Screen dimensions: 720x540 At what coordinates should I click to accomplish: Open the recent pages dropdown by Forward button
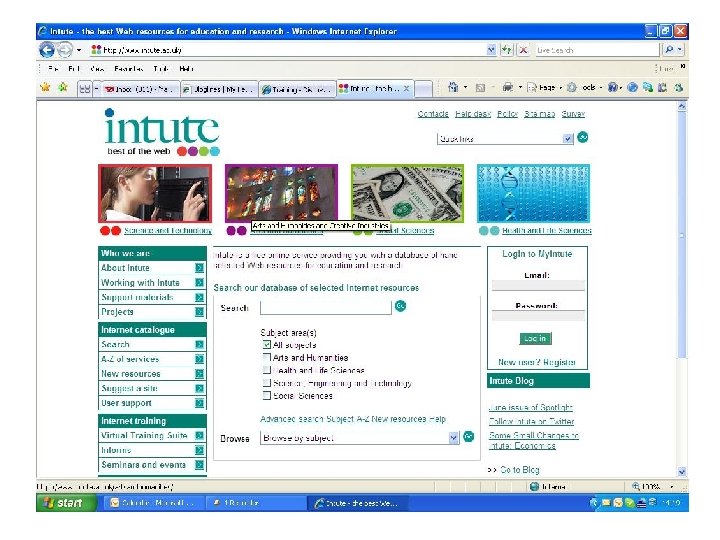coord(79,50)
